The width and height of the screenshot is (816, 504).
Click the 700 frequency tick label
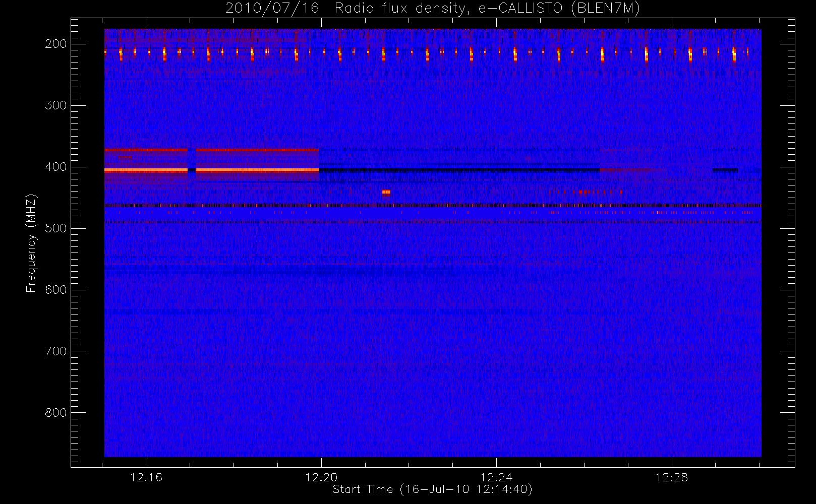pos(56,351)
